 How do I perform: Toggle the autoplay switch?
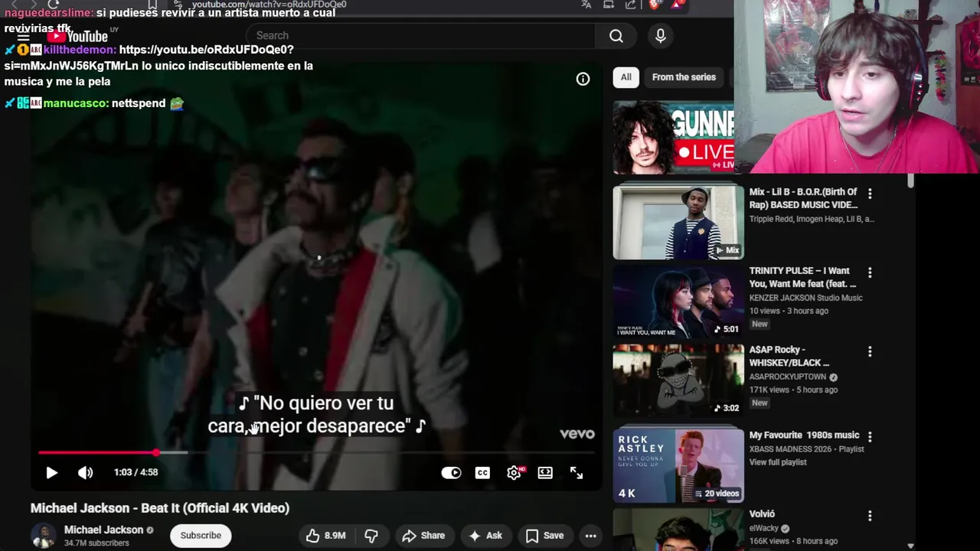pyautogui.click(x=451, y=473)
